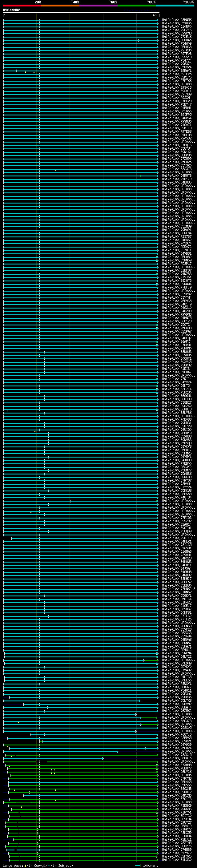Screen dimensions: 197x868
Task: Open hit UniRef100_C5X0G5
Action: pos(177,23)
